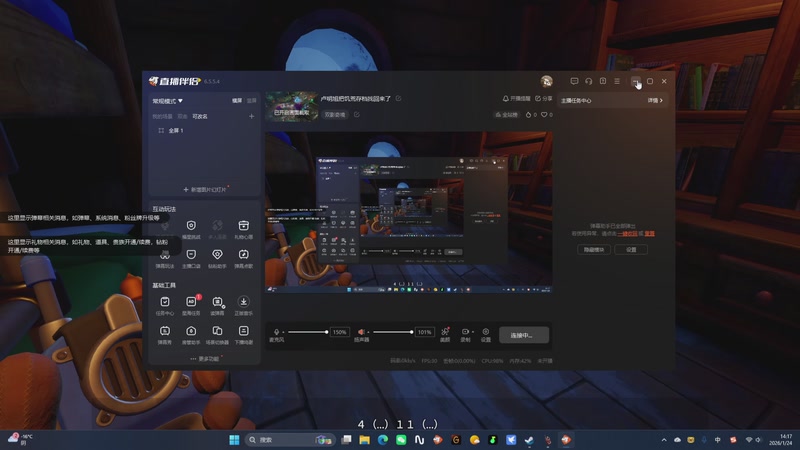The width and height of the screenshot is (800, 450).
Task: Click the headset customer service icon
Action: coord(588,81)
